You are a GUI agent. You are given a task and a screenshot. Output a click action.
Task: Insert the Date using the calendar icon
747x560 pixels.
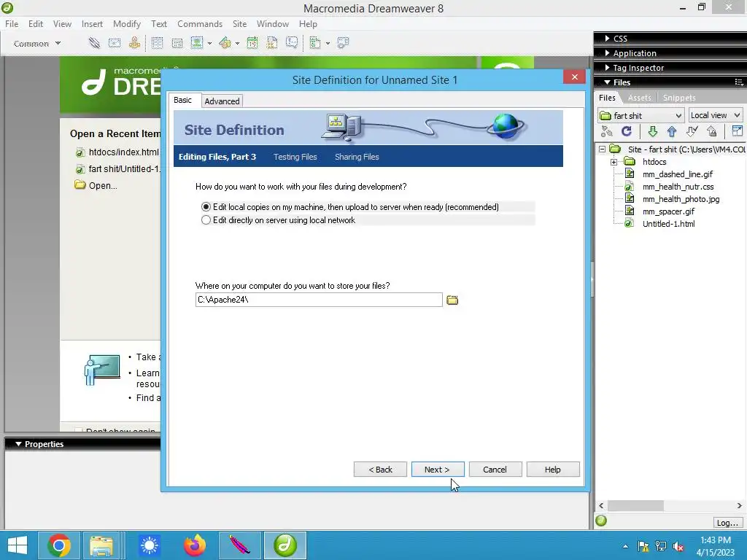click(252, 43)
